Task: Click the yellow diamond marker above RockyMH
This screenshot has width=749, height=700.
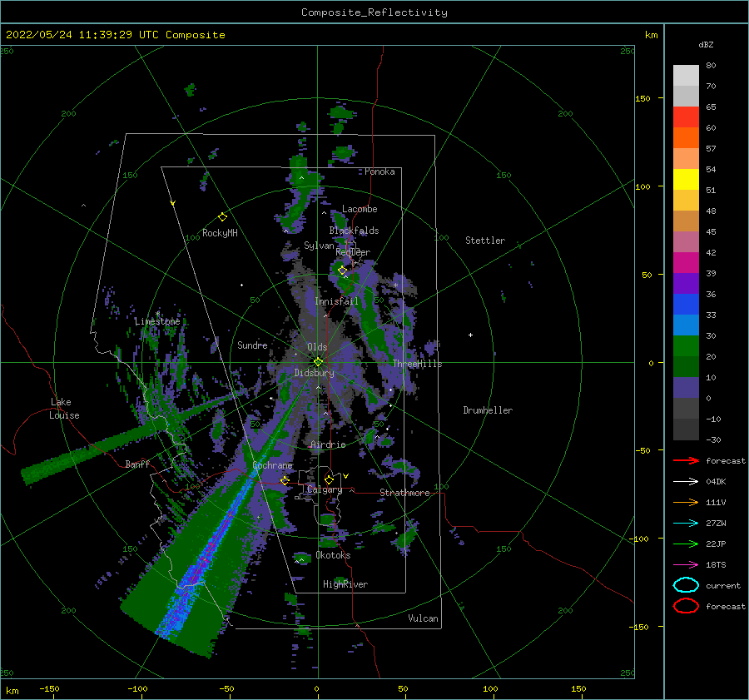Action: [x=222, y=217]
